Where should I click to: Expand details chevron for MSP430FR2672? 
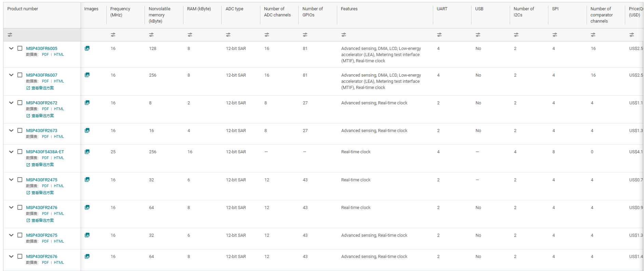pos(11,103)
